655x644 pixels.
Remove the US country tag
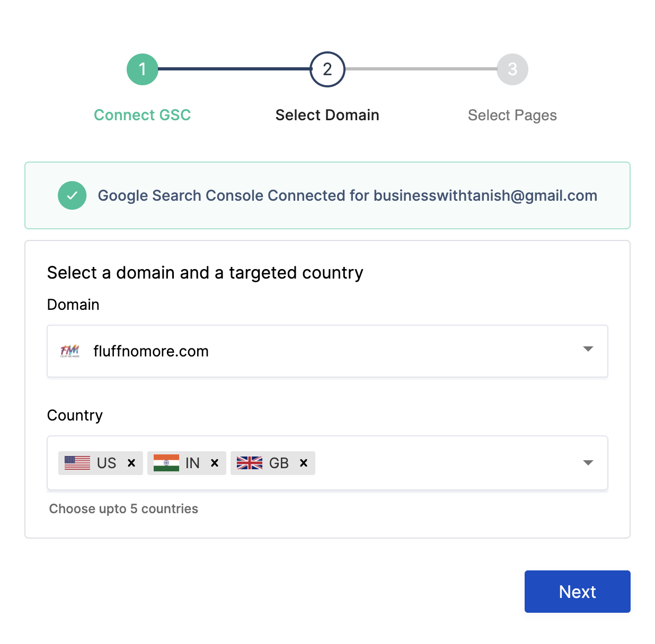pyautogui.click(x=131, y=463)
